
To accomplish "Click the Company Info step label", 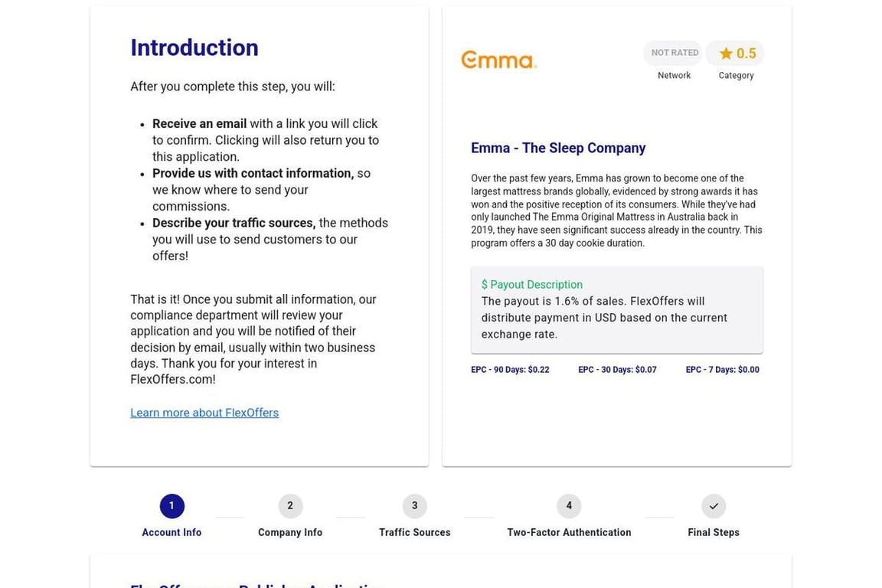I will [290, 532].
